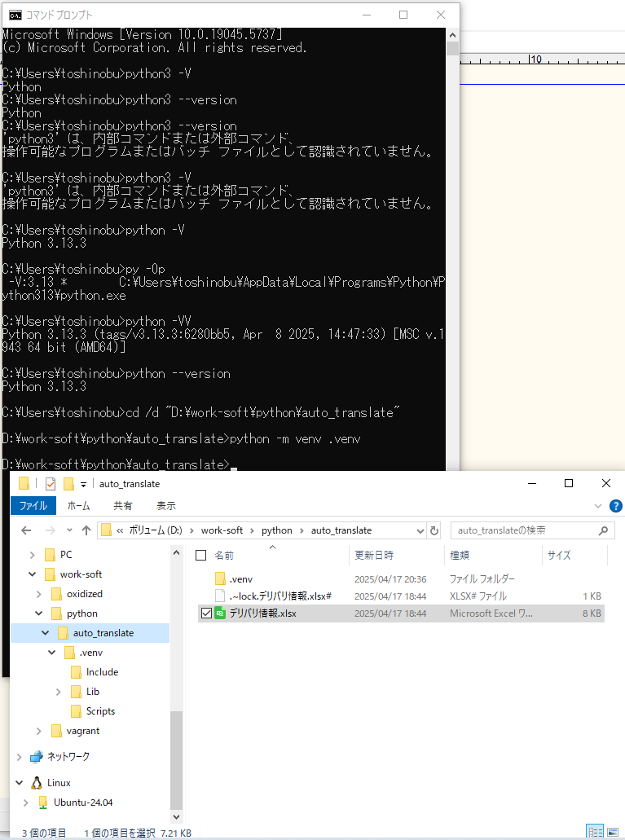
Task: Click the Command Prompt title bar icon
Action: [x=15, y=15]
